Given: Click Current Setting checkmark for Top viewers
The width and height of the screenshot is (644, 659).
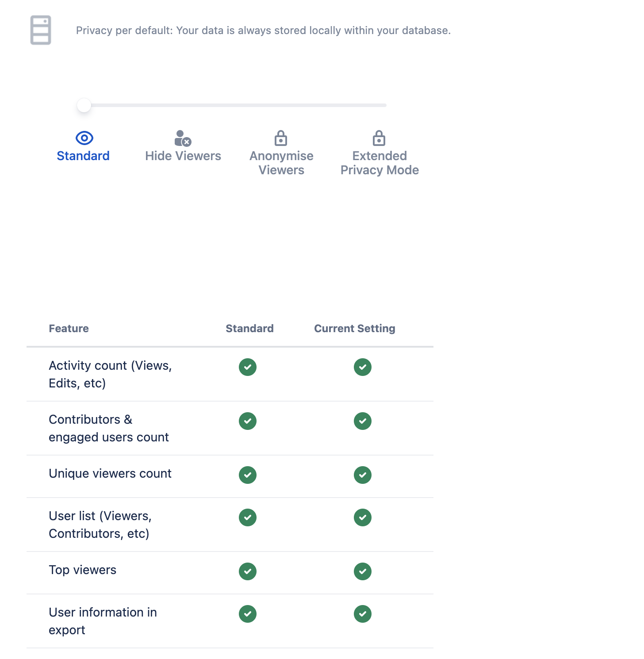Looking at the screenshot, I should (363, 571).
